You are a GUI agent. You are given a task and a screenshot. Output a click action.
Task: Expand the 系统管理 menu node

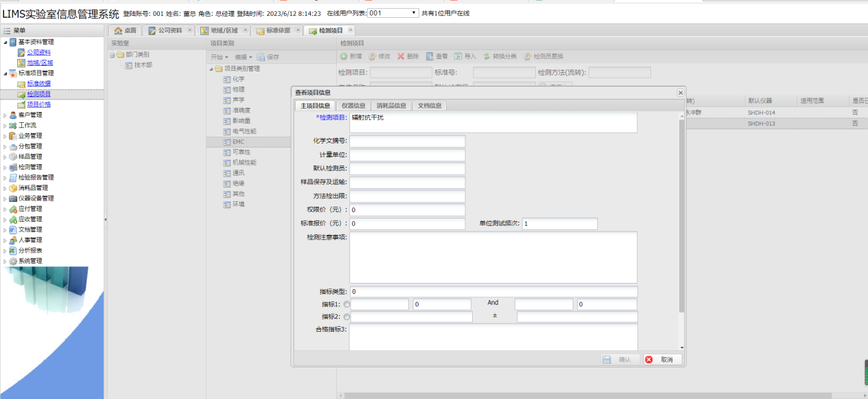tap(5, 261)
